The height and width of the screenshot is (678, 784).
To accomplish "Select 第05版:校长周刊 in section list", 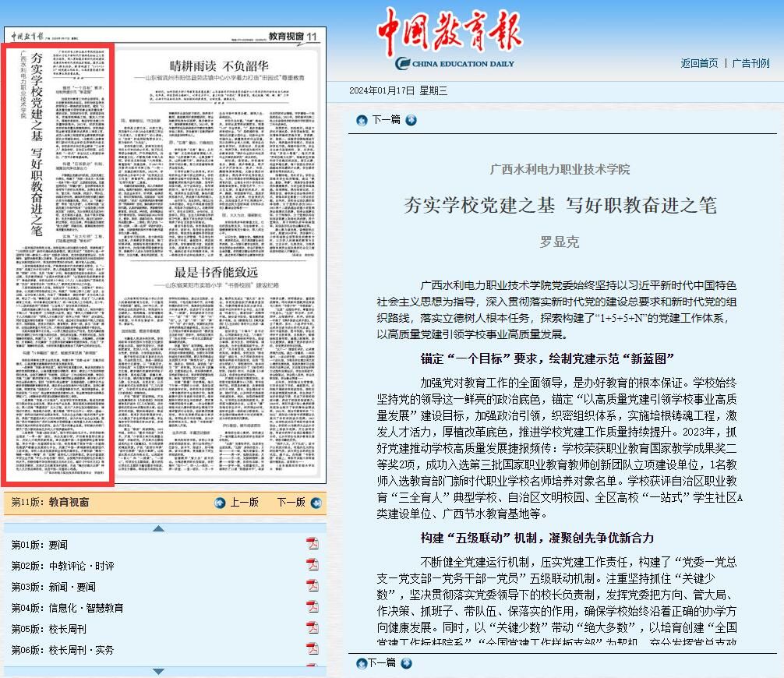I will coord(49,628).
